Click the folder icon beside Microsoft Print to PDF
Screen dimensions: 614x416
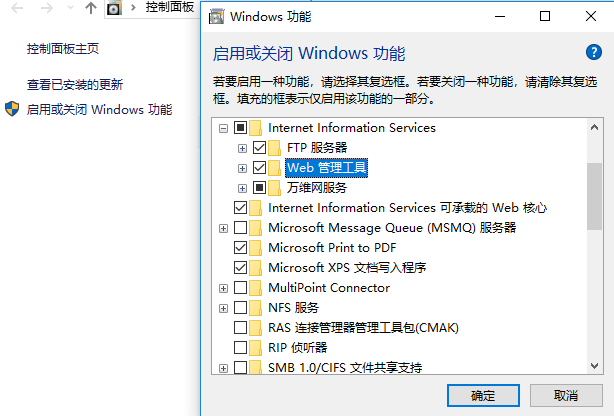click(255, 248)
